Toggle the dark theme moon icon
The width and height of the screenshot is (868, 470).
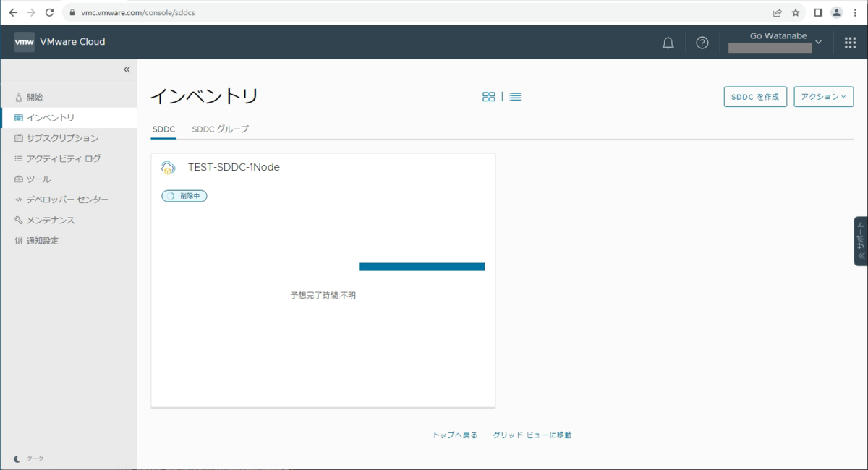17,458
